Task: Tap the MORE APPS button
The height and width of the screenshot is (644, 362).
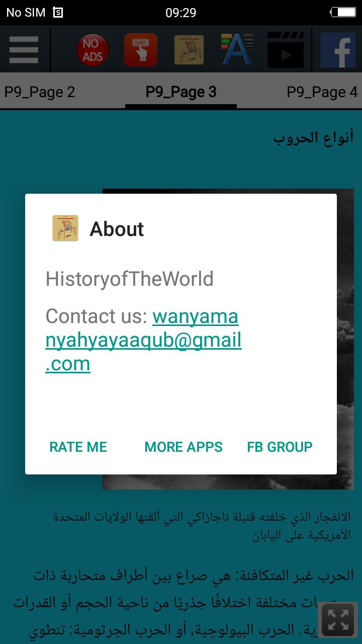Action: [x=184, y=447]
